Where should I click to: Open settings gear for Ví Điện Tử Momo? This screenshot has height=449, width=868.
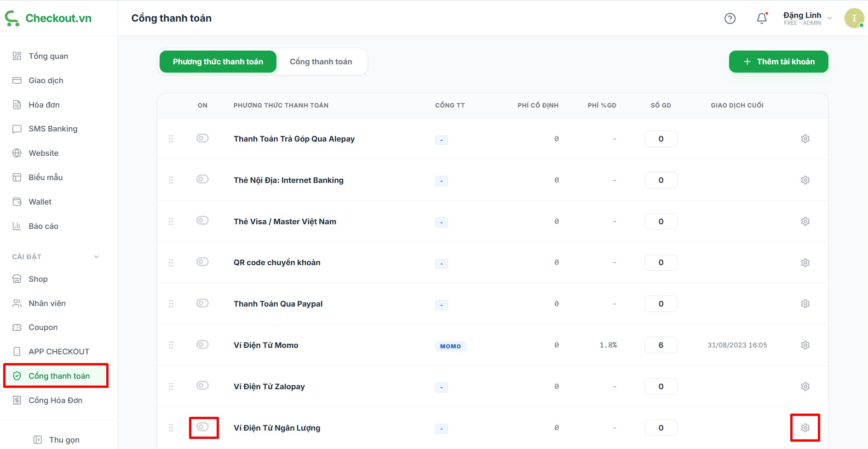(805, 345)
